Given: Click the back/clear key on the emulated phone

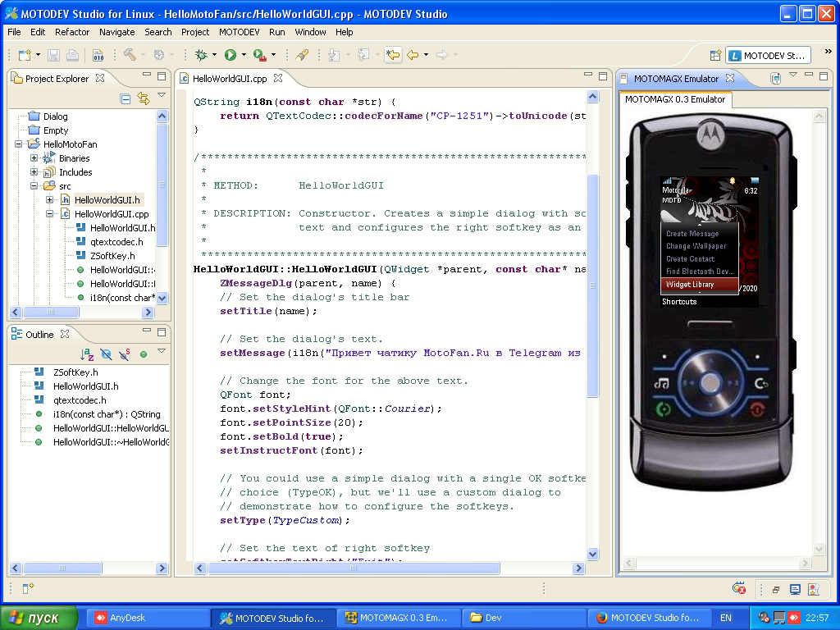Looking at the screenshot, I should click(x=760, y=383).
